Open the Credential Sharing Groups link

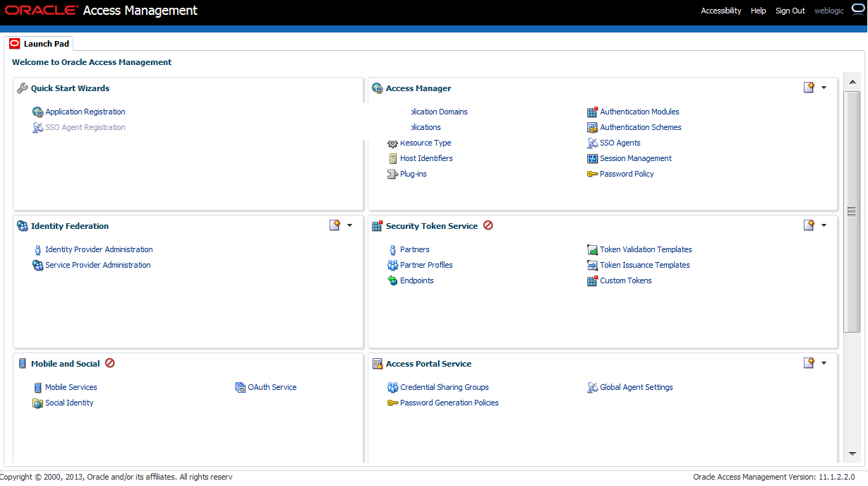click(x=445, y=388)
